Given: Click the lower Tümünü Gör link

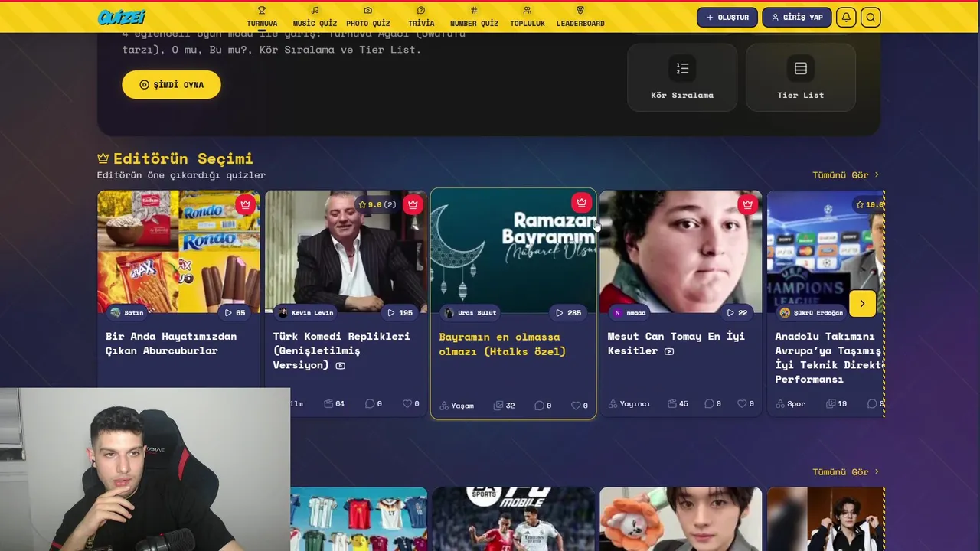Looking at the screenshot, I should point(846,471).
